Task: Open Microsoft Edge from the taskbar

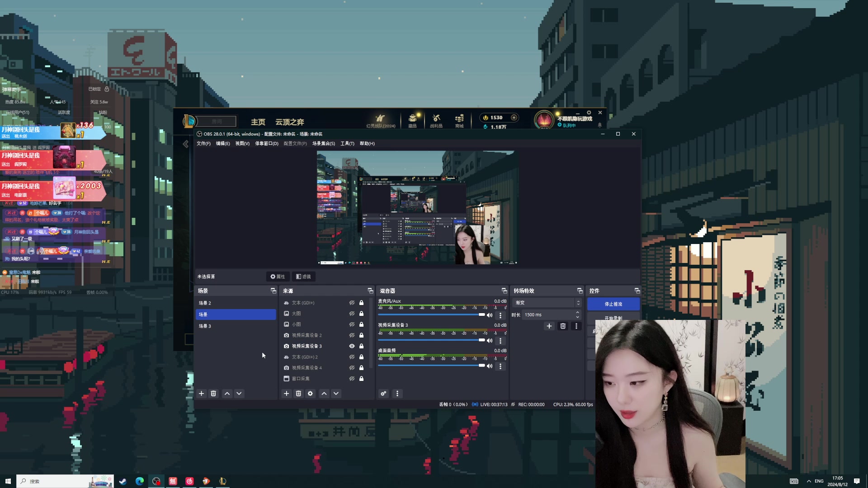Action: pos(140,481)
